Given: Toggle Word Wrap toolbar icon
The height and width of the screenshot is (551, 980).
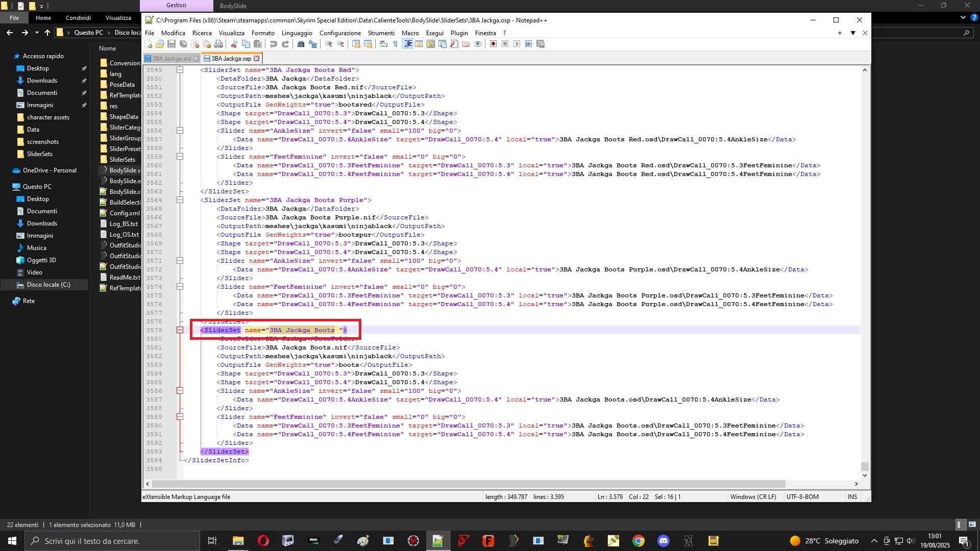Looking at the screenshot, I should click(384, 44).
